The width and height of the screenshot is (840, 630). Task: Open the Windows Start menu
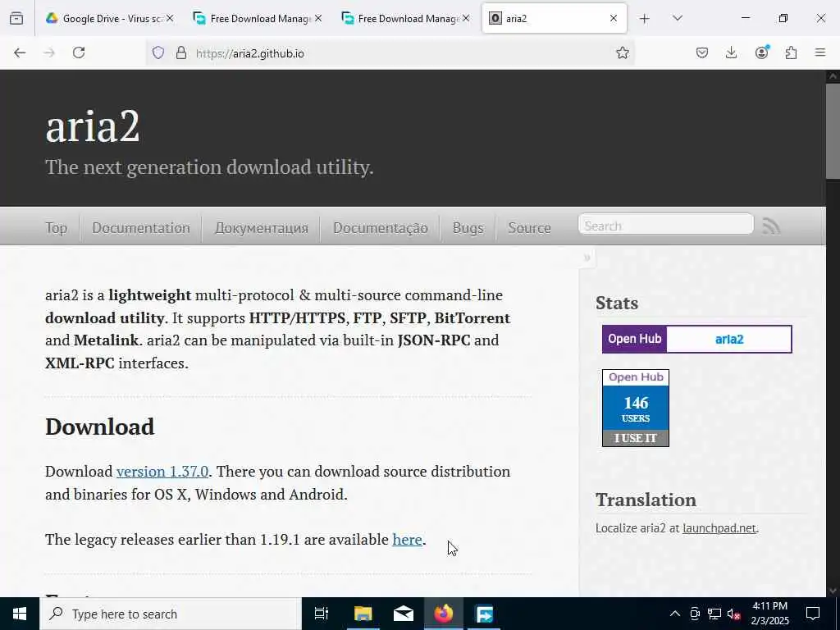point(20,614)
